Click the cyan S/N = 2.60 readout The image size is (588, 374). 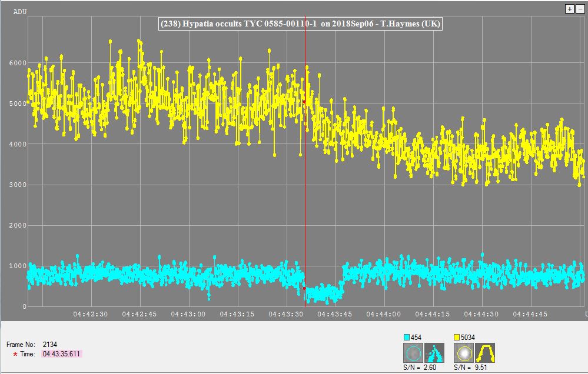tap(422, 368)
